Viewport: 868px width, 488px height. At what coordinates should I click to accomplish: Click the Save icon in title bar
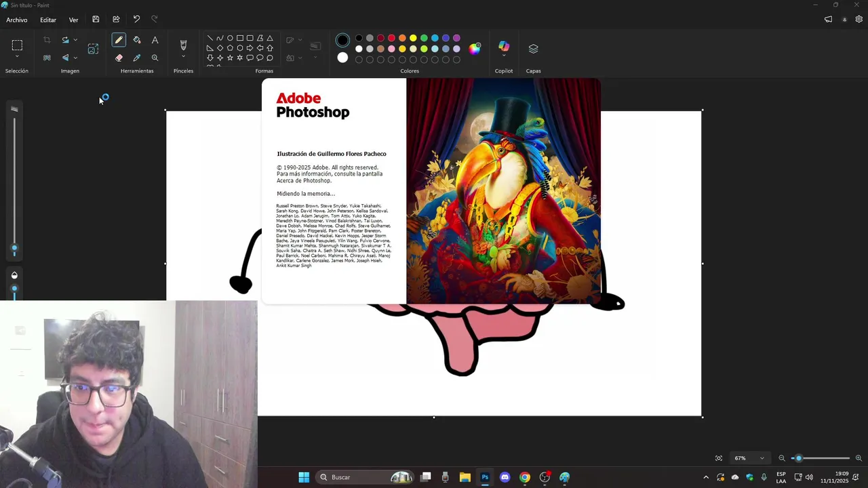tap(96, 20)
